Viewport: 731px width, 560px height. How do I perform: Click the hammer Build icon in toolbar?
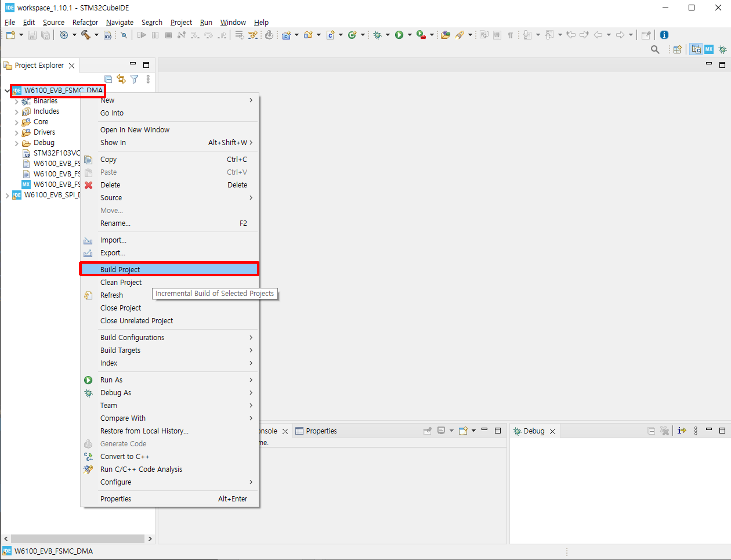(x=86, y=35)
